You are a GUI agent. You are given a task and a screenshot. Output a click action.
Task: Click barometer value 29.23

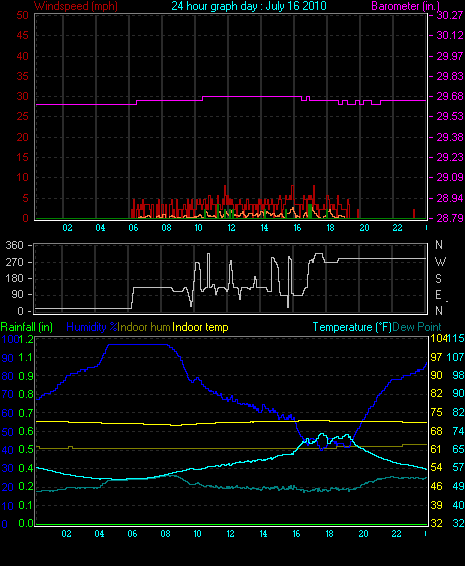coord(449,157)
